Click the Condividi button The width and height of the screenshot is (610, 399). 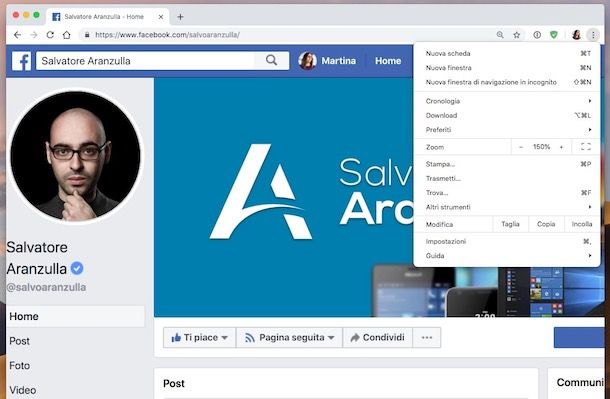[x=377, y=338]
